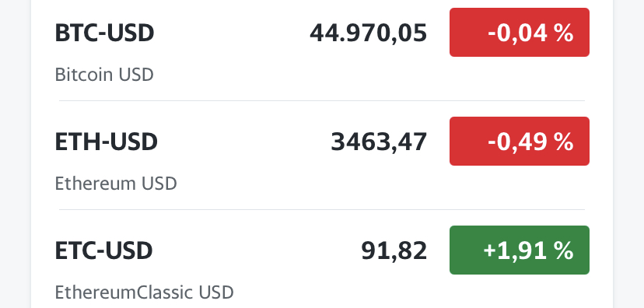Select the Bitcoin USD name label
The image size is (644, 308).
coord(104,75)
